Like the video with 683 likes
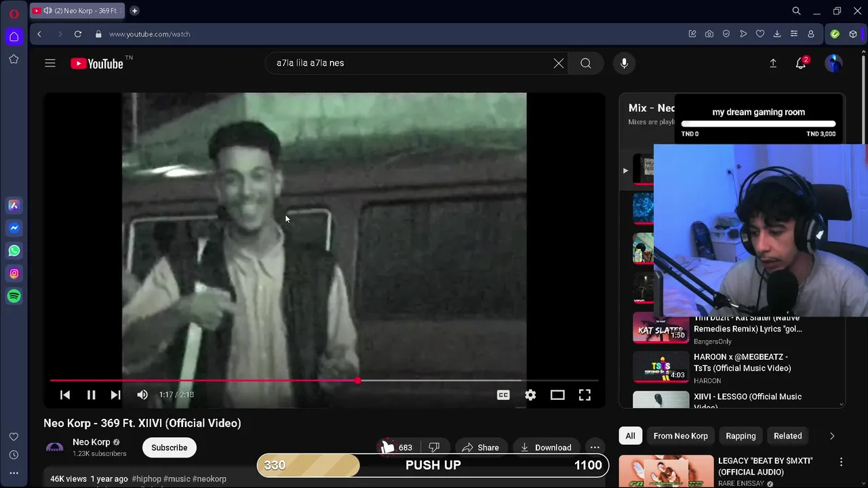The image size is (868, 488). [397, 447]
